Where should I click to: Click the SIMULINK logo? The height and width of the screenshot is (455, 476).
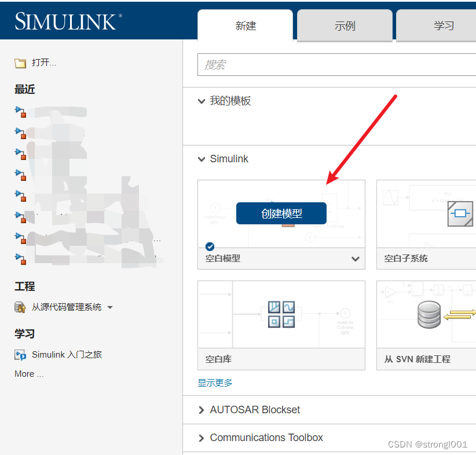[68, 21]
